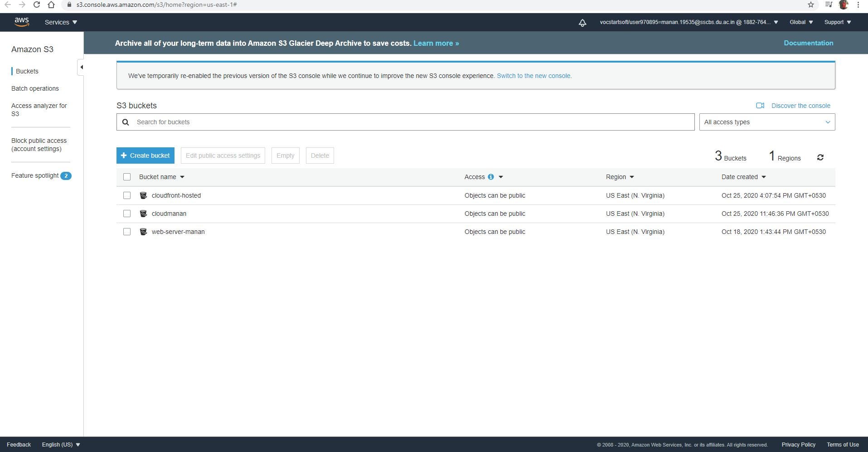Click cloudmanan's Date created cell
Viewport: 868px width, 452px height.
pos(775,214)
